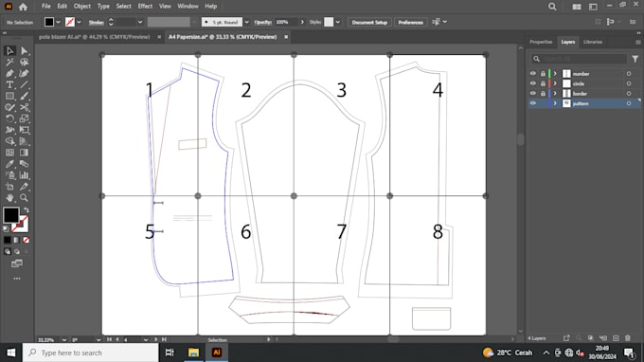Open the graphic Style dropdown arrow
This screenshot has height=362, width=644.
[337, 22]
